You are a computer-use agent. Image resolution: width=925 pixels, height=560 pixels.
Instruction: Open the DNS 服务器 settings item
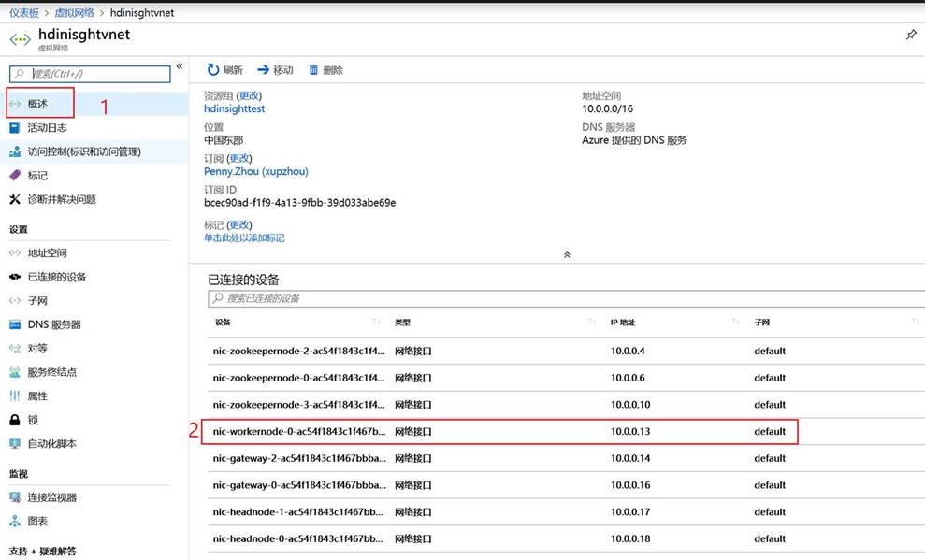coord(53,324)
